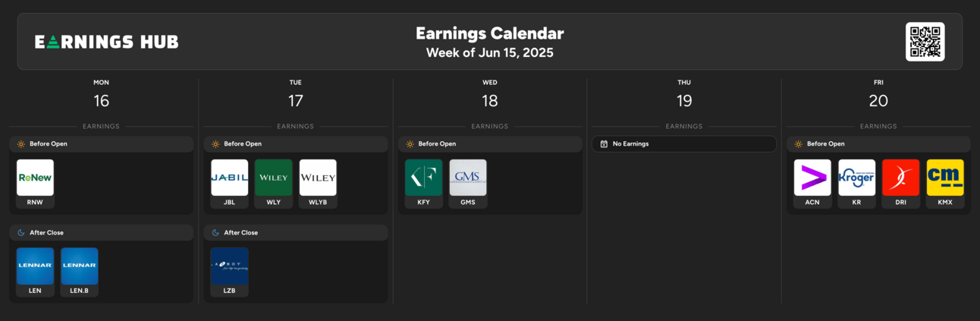Open the white Wiley WLYB logo
This screenshot has width=980, height=321.
pyautogui.click(x=318, y=178)
